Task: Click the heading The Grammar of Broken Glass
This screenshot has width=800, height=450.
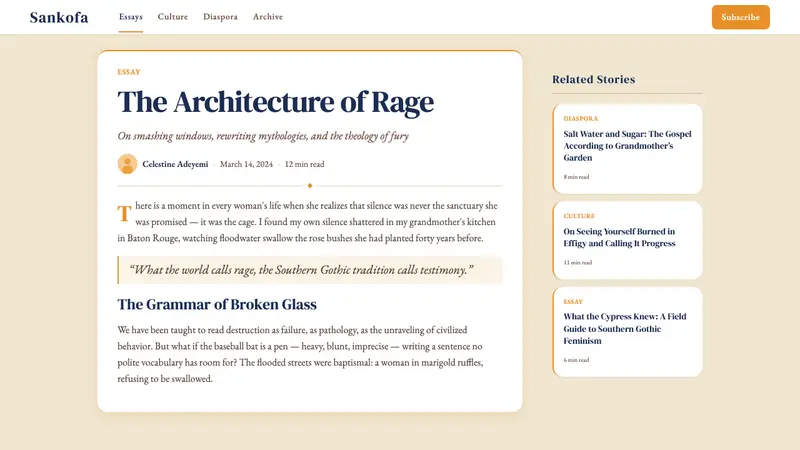Action: point(217,305)
